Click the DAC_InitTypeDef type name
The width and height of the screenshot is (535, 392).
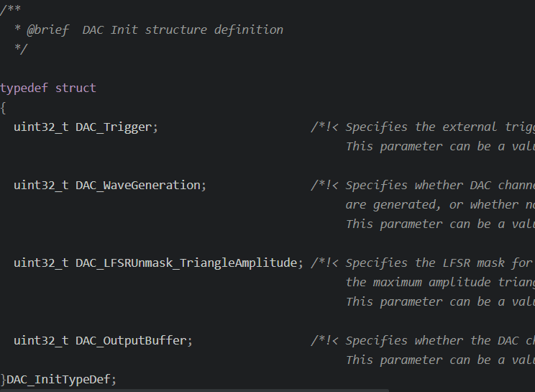58,379
